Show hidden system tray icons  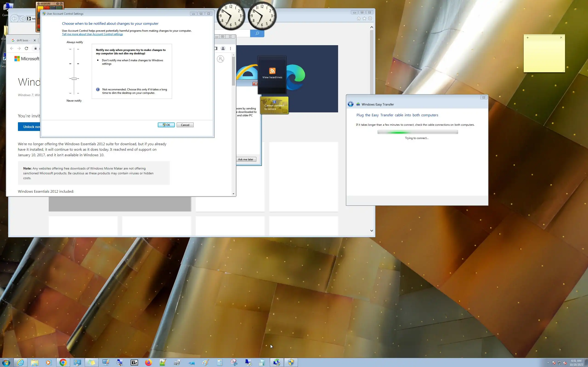[548, 363]
